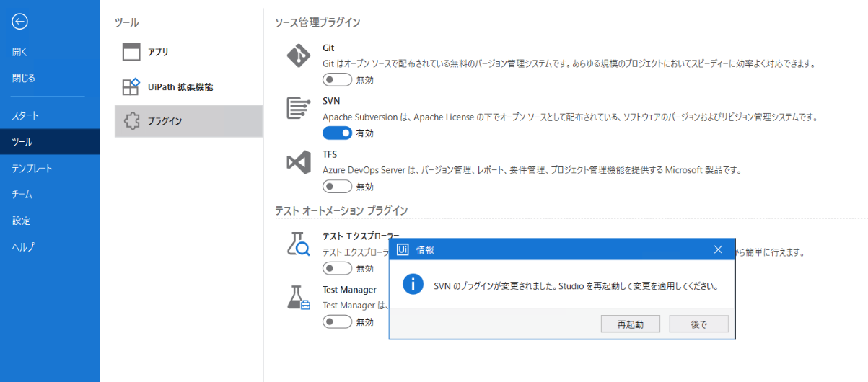Open the テンプレート section
868x382 pixels.
click(x=50, y=168)
